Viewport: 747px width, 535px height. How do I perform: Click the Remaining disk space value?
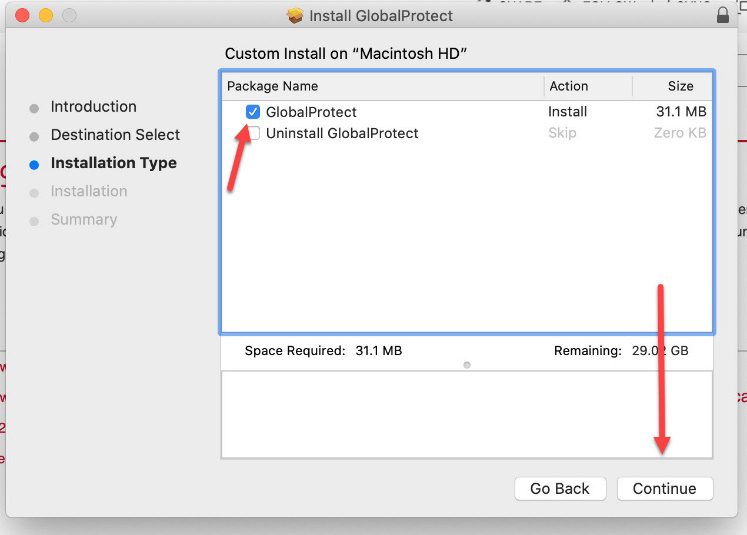coord(660,351)
